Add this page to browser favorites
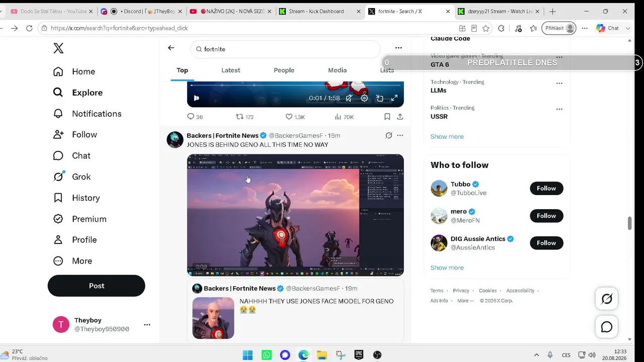Screen dimensions: 644x362 coord(486,28)
